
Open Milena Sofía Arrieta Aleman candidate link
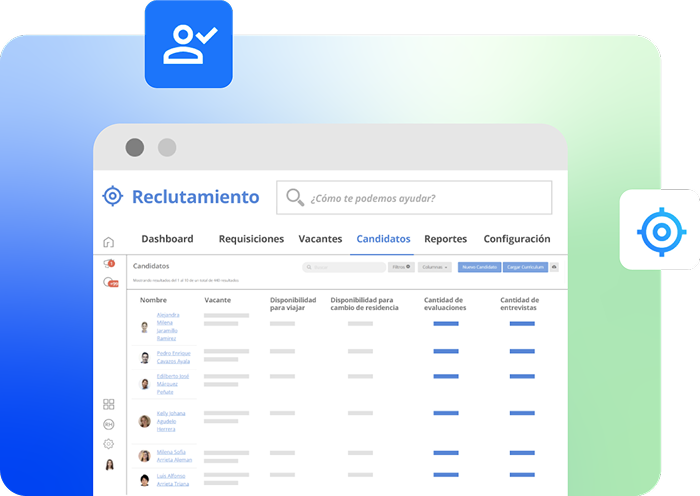tap(175, 456)
